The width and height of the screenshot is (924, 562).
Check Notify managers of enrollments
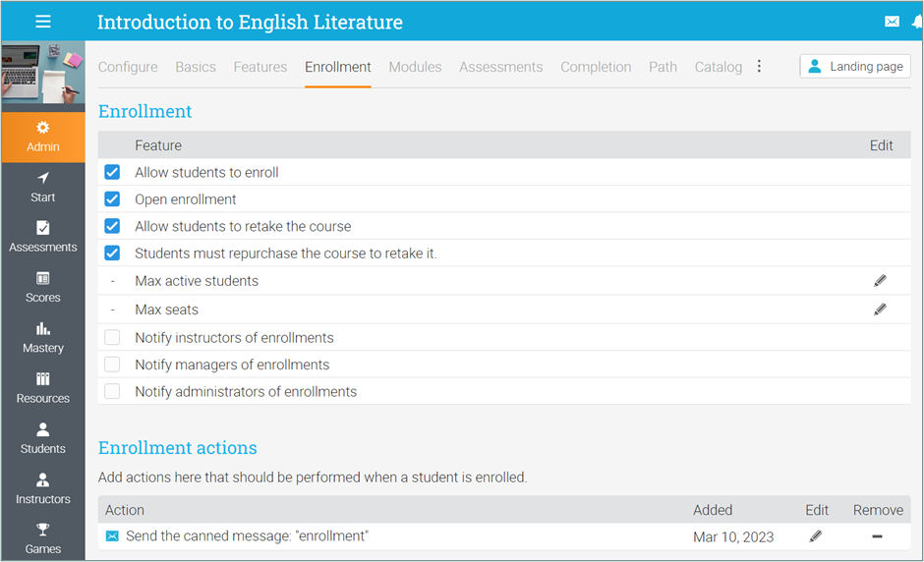(x=112, y=365)
